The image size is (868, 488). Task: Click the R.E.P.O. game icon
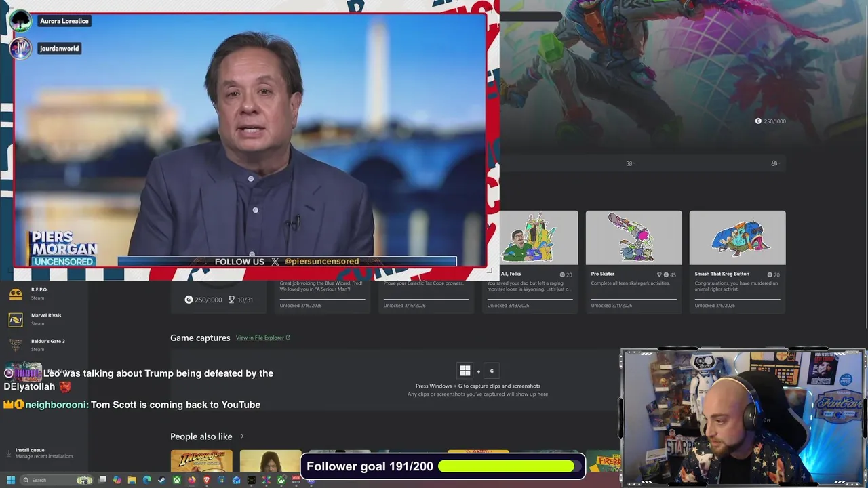pyautogui.click(x=16, y=293)
